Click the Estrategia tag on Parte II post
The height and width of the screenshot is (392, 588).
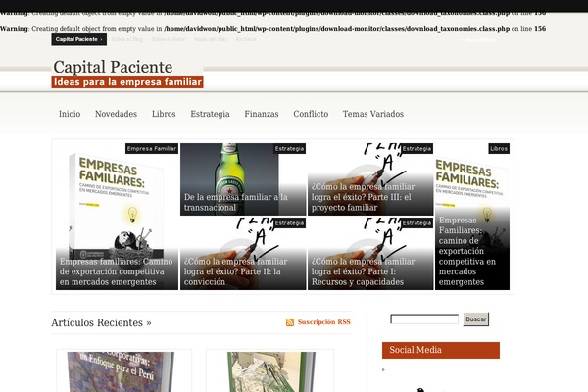(289, 223)
